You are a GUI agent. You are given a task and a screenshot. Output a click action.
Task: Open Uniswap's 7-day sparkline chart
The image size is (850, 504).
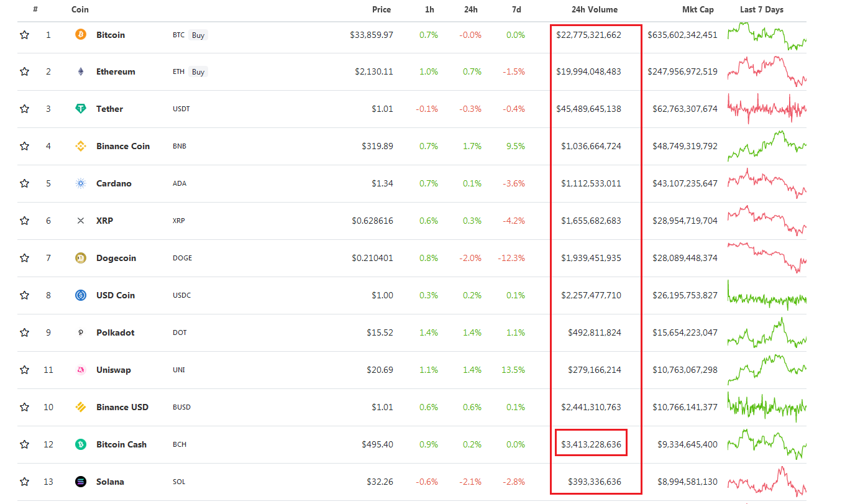(x=767, y=369)
